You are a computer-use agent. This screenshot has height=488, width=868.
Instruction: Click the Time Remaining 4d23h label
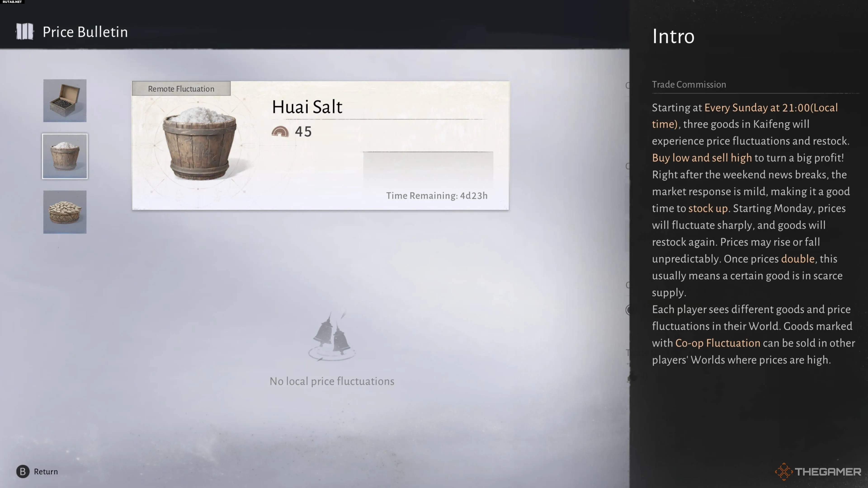[x=437, y=196]
